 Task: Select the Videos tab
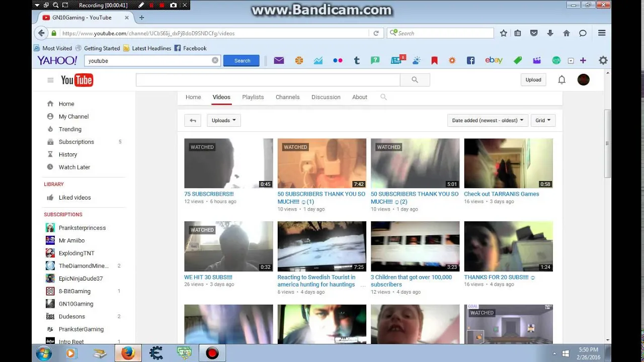coord(221,97)
